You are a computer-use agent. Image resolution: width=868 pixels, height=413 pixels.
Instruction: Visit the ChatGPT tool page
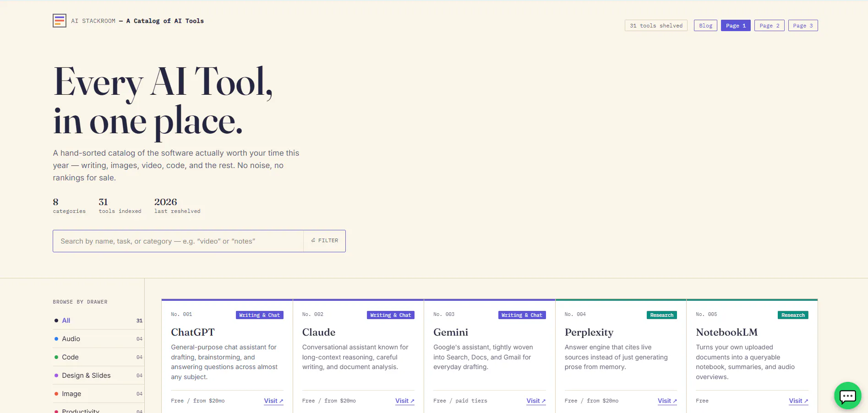(x=273, y=401)
